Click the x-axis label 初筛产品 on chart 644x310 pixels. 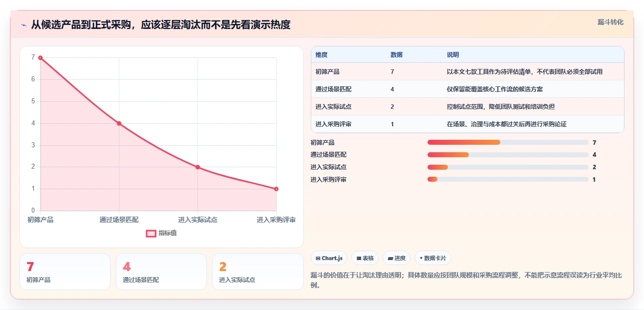tap(40, 220)
